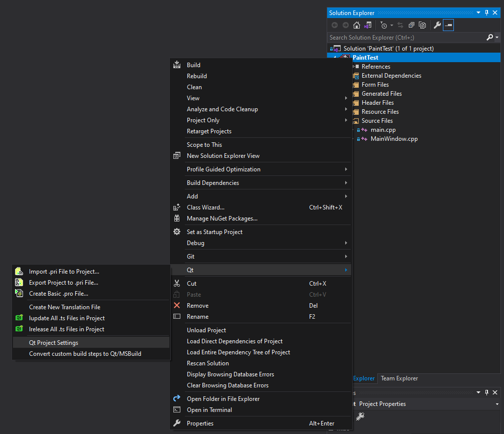Expand Add submenu
Image resolution: width=504 pixels, height=434 pixels.
[261, 196]
